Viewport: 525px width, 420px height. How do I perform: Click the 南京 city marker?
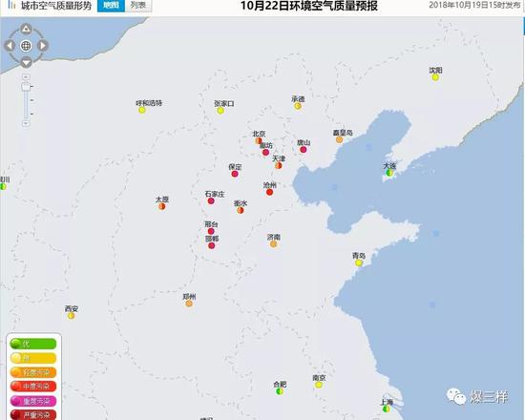(x=319, y=385)
